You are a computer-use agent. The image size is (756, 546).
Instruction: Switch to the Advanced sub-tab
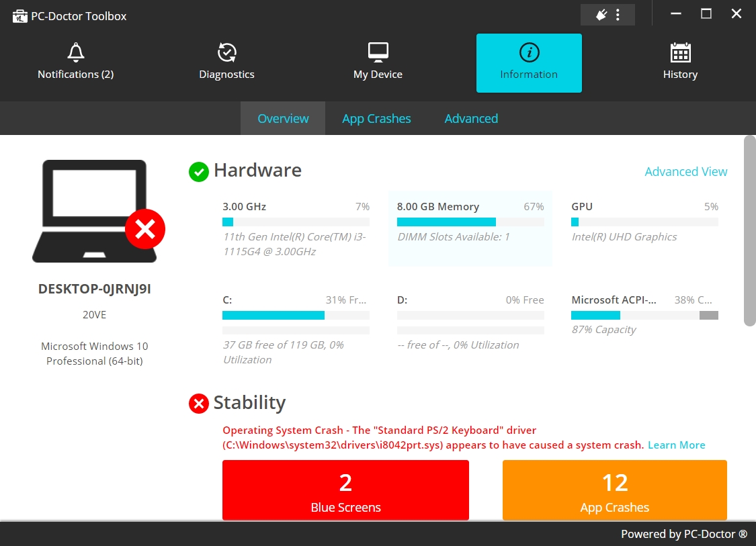[x=471, y=119]
